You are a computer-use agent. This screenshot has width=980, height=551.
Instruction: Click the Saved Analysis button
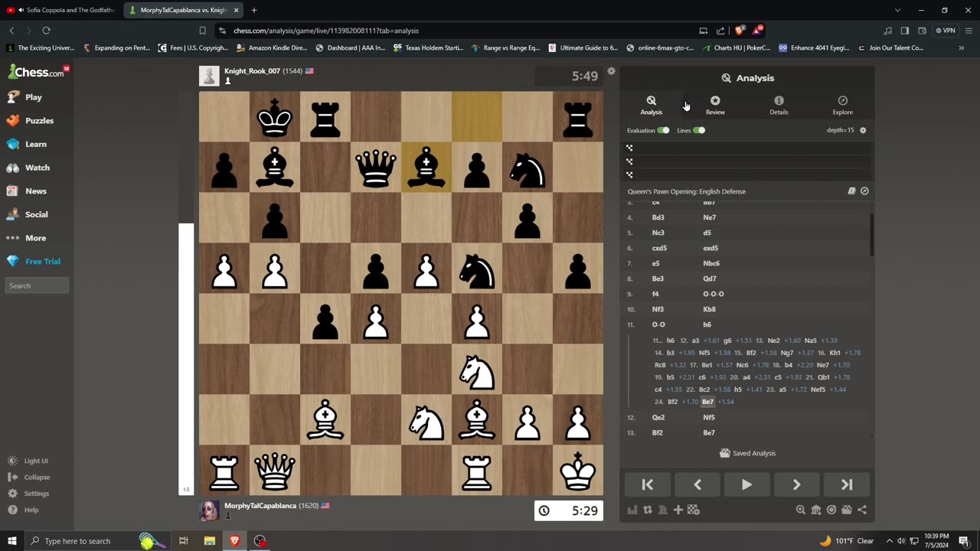747,453
